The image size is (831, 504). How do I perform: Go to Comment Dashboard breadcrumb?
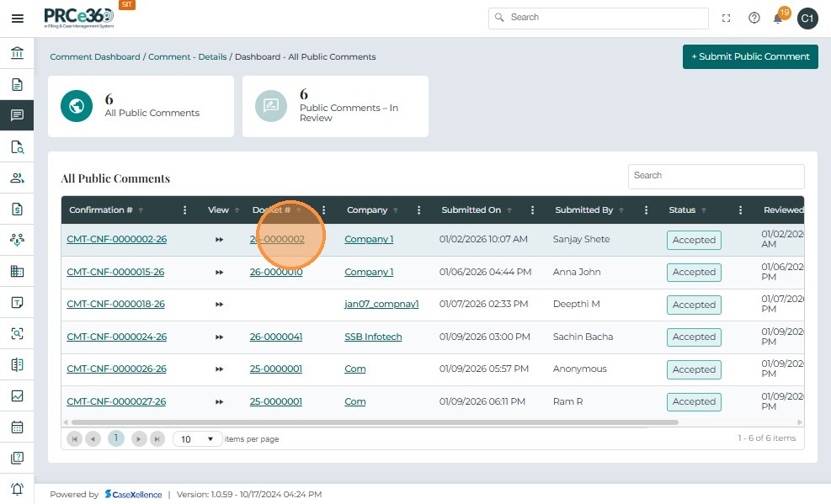[95, 57]
